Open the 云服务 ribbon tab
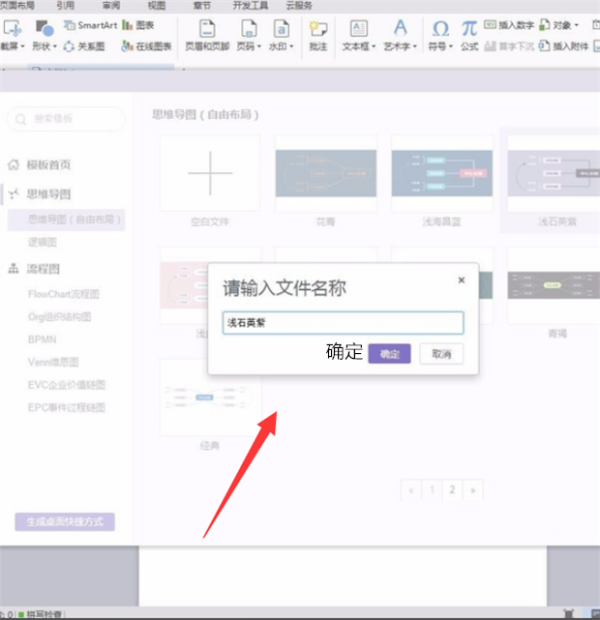The height and width of the screenshot is (620, 600). [299, 5]
